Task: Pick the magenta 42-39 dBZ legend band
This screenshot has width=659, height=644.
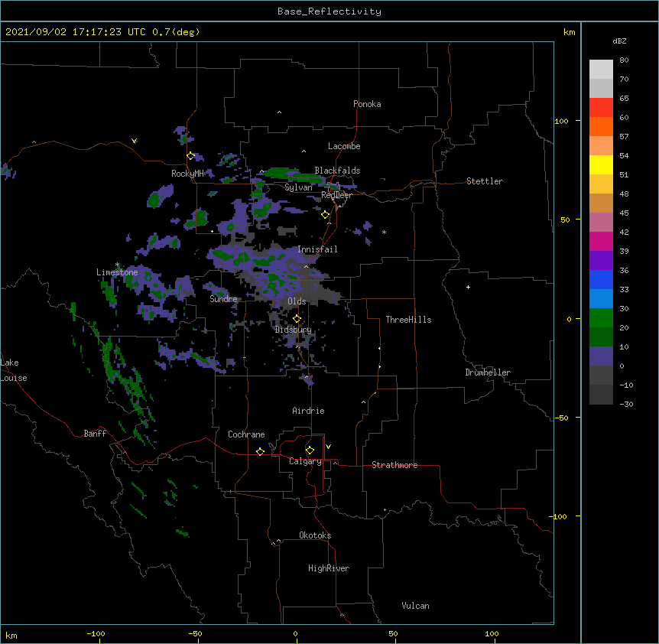Action: click(x=601, y=242)
